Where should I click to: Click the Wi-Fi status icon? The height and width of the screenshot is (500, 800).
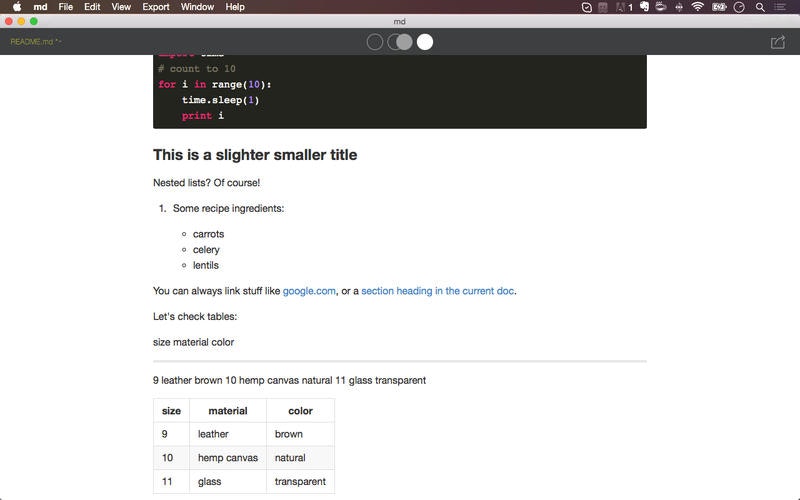coord(697,7)
